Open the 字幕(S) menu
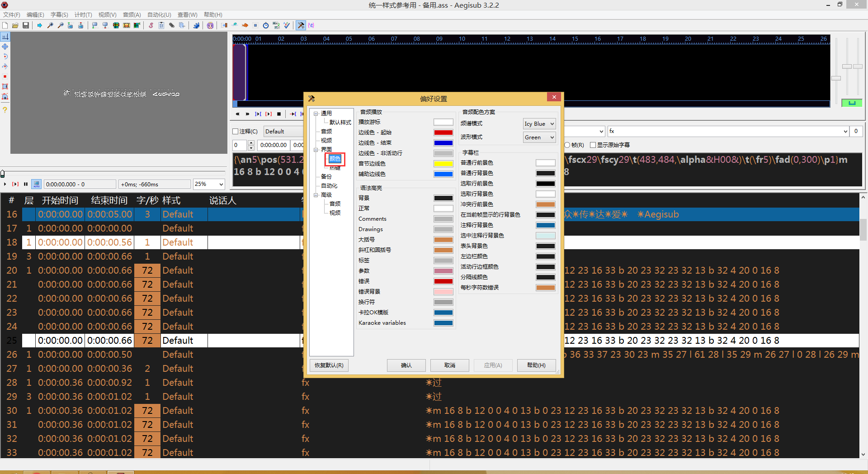868x474 pixels. point(59,15)
